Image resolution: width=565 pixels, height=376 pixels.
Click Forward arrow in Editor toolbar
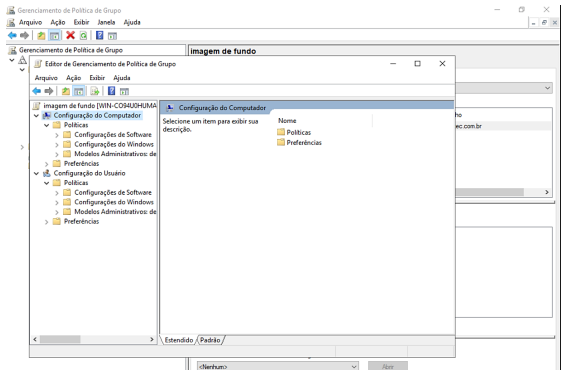click(x=49, y=91)
